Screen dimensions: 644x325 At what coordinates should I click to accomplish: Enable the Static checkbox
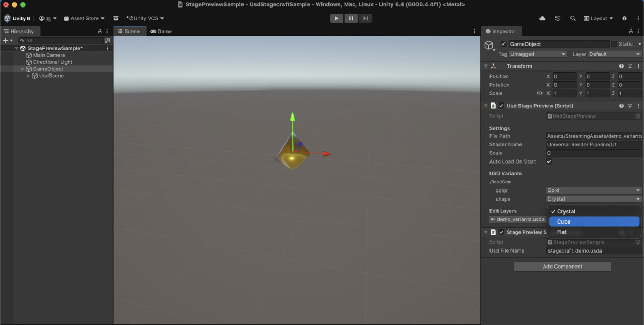614,44
